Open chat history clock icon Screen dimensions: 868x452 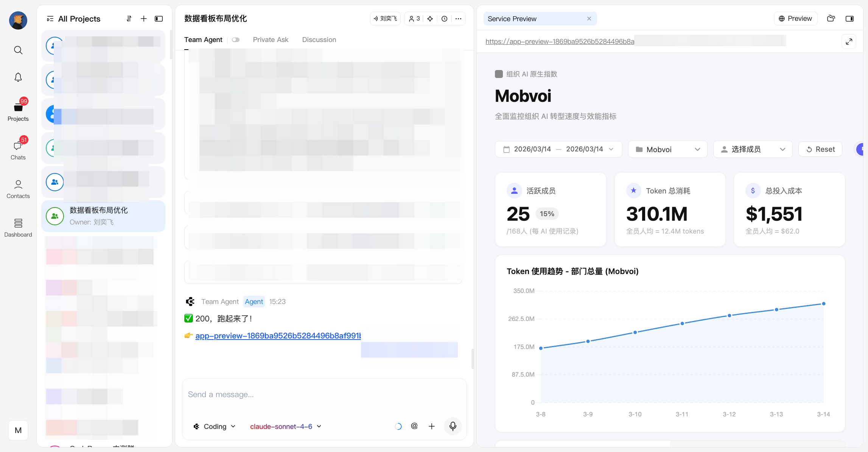(445, 19)
